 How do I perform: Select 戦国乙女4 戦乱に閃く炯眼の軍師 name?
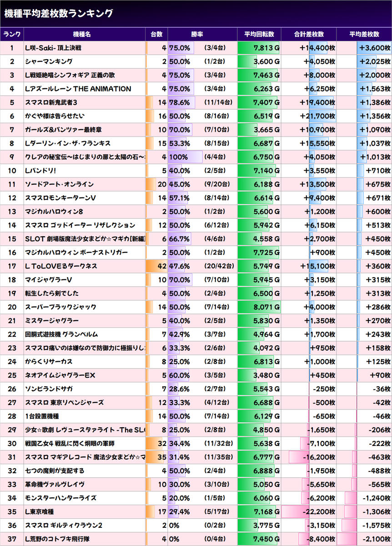(x=70, y=444)
